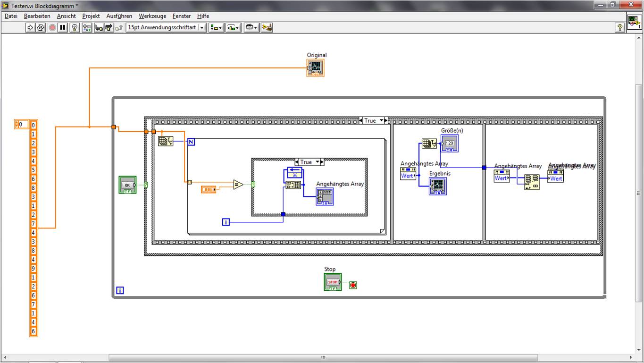Click the Retain Wire Values icon
The image size is (644, 363).
click(x=87, y=28)
